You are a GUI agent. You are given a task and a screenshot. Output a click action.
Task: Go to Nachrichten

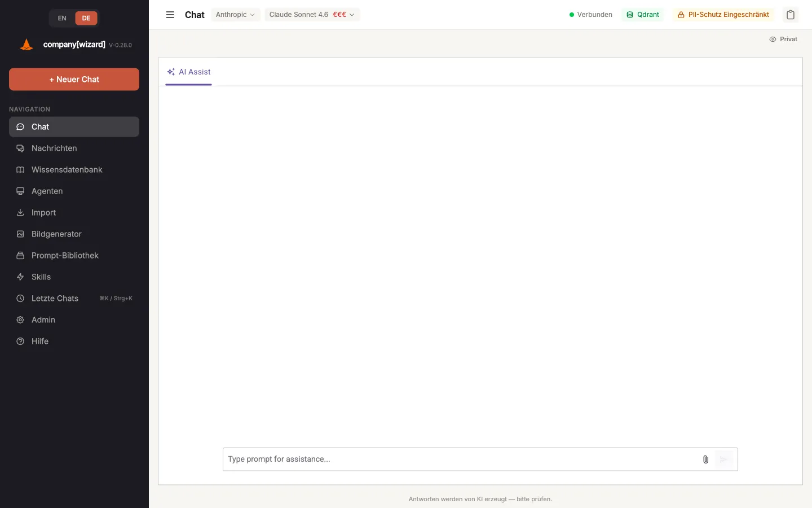74,148
